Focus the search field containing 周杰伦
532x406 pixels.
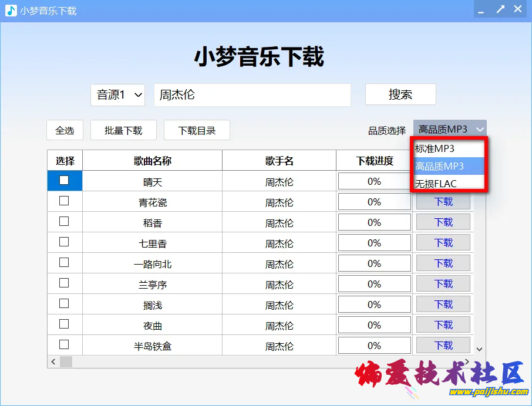[x=252, y=95]
